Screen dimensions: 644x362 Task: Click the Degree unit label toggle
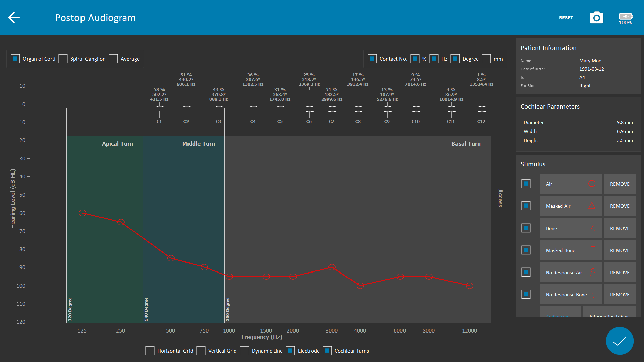[455, 59]
